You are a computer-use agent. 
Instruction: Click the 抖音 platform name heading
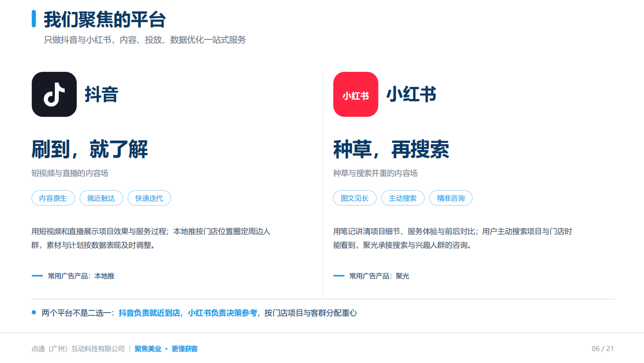101,94
